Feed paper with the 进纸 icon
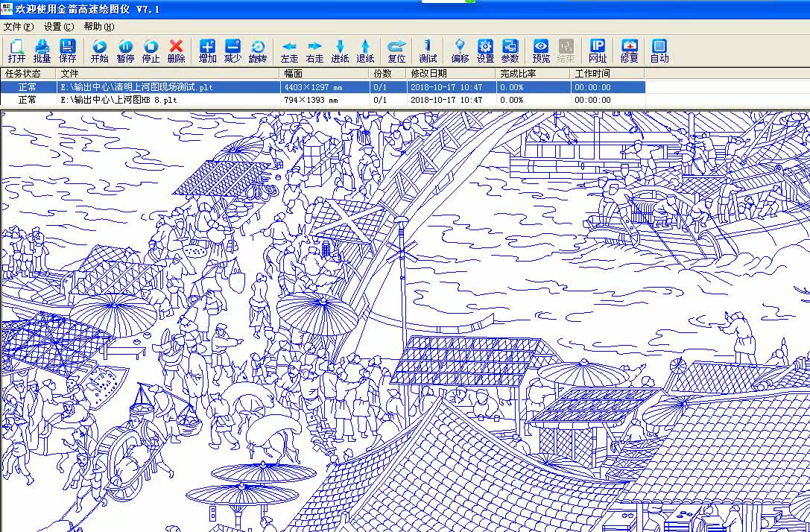 pyautogui.click(x=340, y=51)
